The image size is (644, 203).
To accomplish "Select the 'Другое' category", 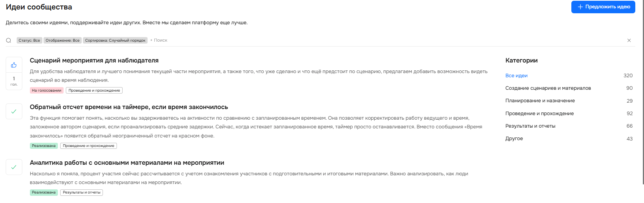I will click(514, 139).
